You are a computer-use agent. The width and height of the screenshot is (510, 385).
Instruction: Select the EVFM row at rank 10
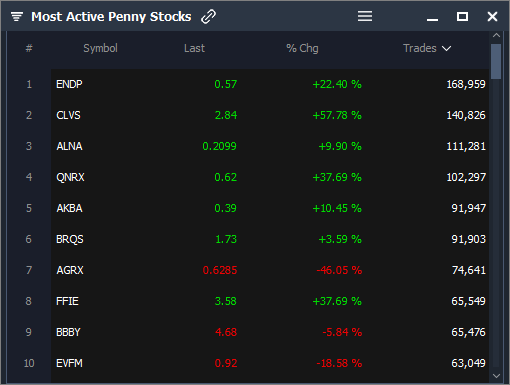tap(270, 363)
